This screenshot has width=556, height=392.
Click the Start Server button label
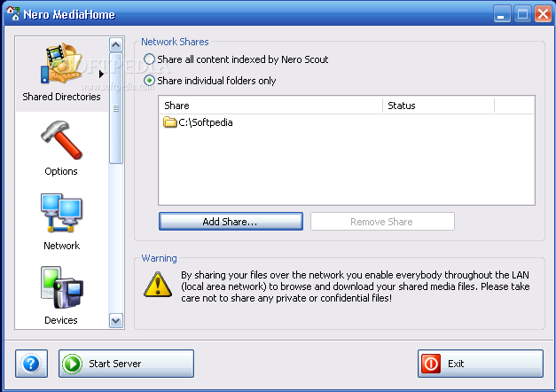pyautogui.click(x=115, y=364)
